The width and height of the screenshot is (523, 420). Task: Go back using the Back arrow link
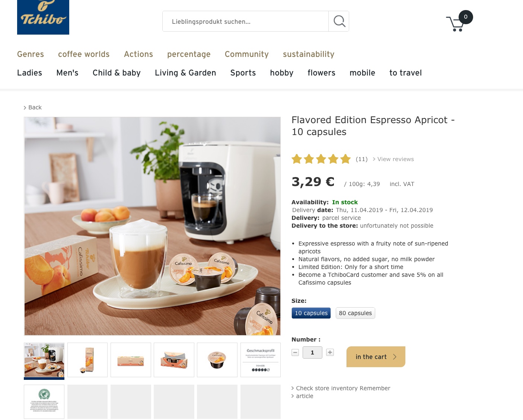tap(33, 108)
